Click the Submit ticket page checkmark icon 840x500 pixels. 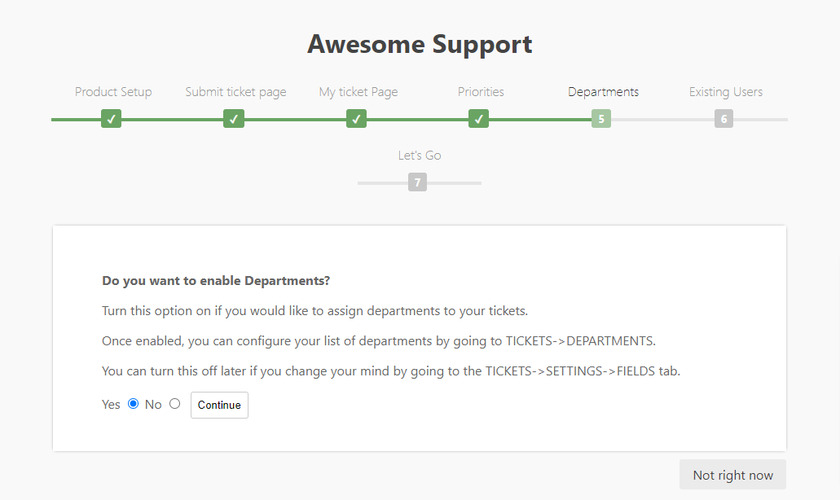coord(234,118)
